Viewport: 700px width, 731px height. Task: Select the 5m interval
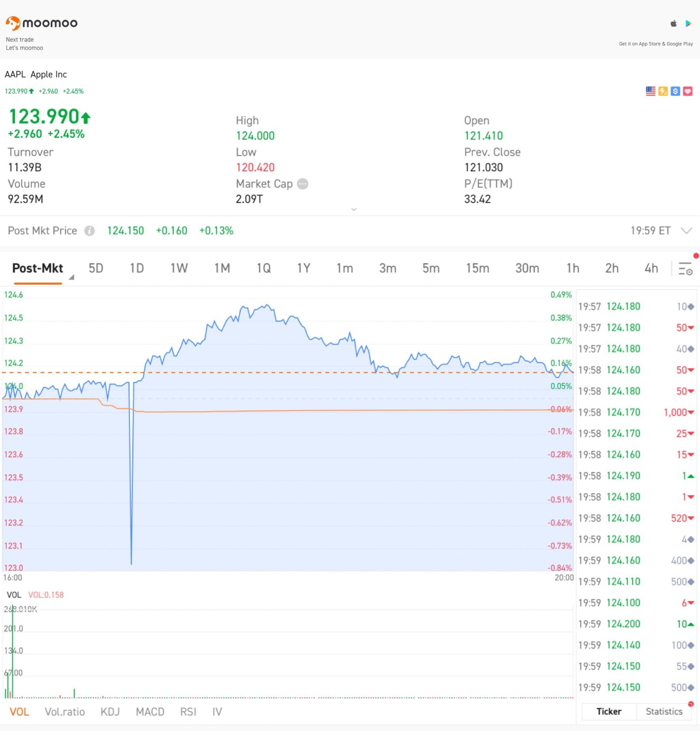[431, 268]
